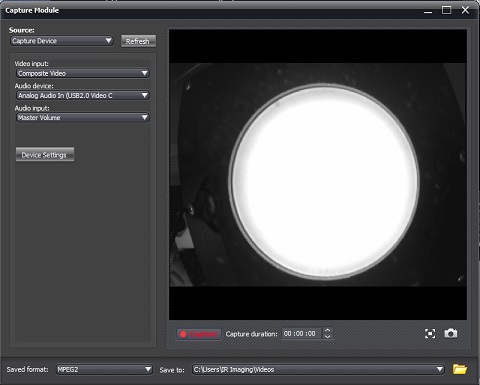Viewport: 480px width, 385px height.
Task: Take a snapshot with the camera icon
Action: [451, 333]
